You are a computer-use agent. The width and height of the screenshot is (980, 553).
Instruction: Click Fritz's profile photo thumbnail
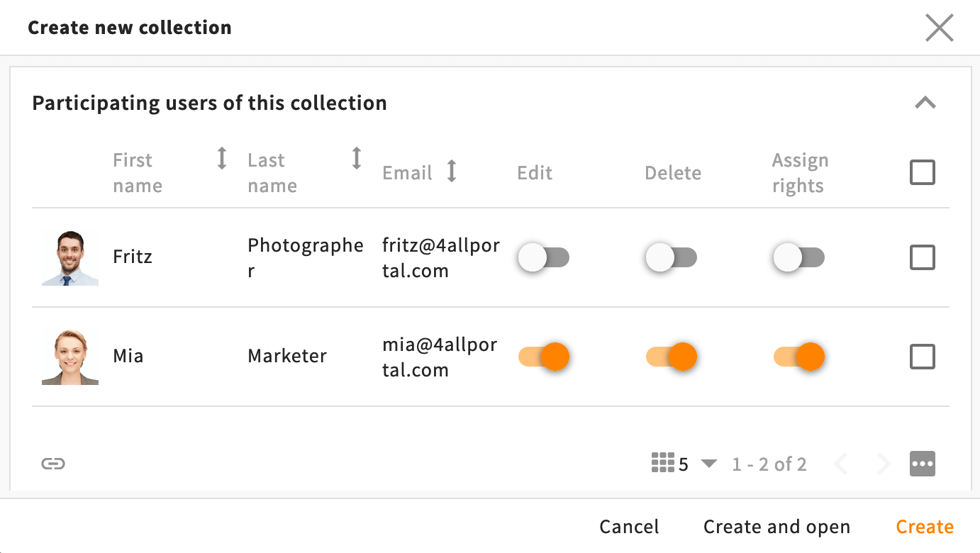(x=70, y=257)
